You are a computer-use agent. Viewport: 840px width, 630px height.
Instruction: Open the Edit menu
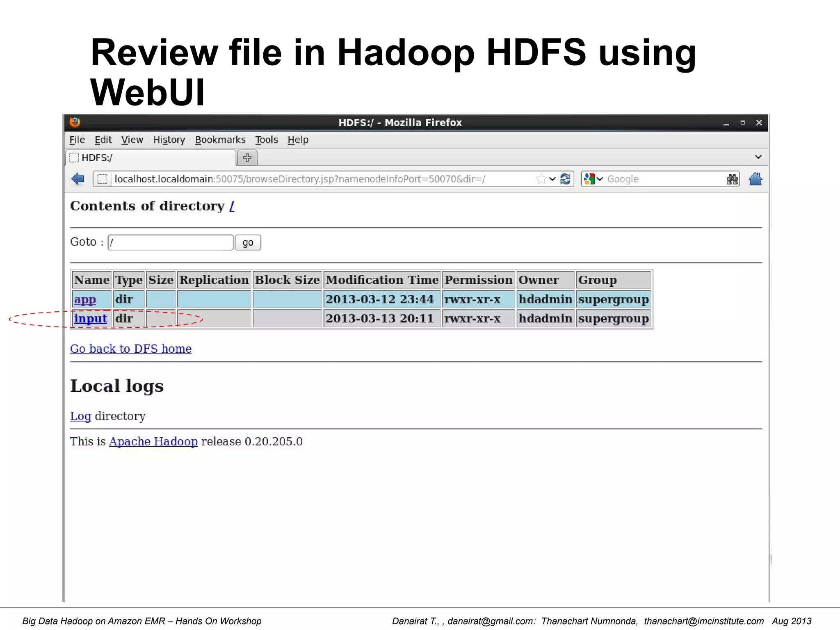coord(103,140)
